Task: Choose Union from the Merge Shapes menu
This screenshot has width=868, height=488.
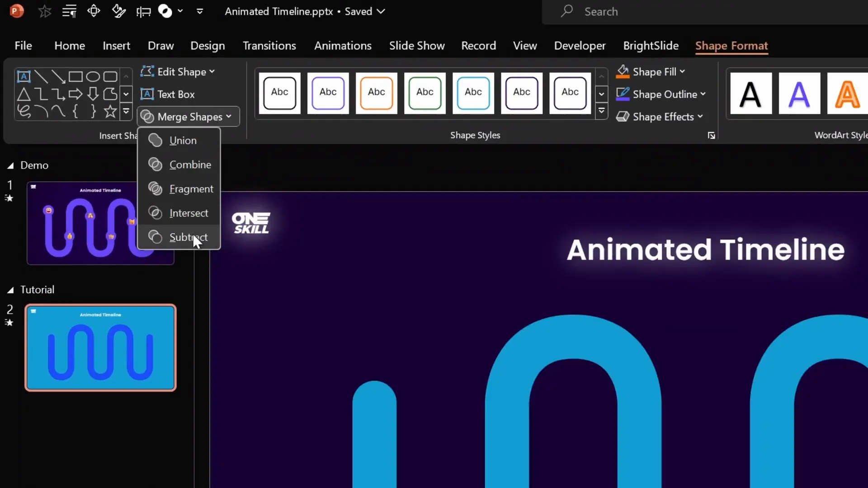Action: [183, 141]
